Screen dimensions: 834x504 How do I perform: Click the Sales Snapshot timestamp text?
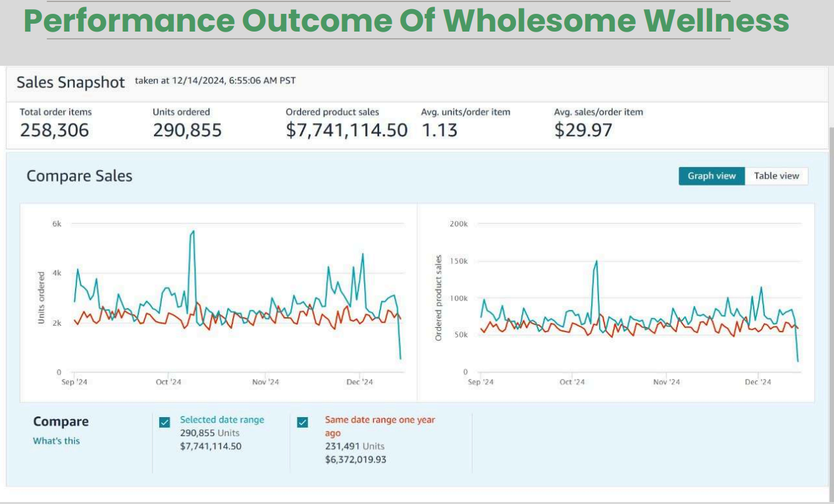pyautogui.click(x=215, y=81)
